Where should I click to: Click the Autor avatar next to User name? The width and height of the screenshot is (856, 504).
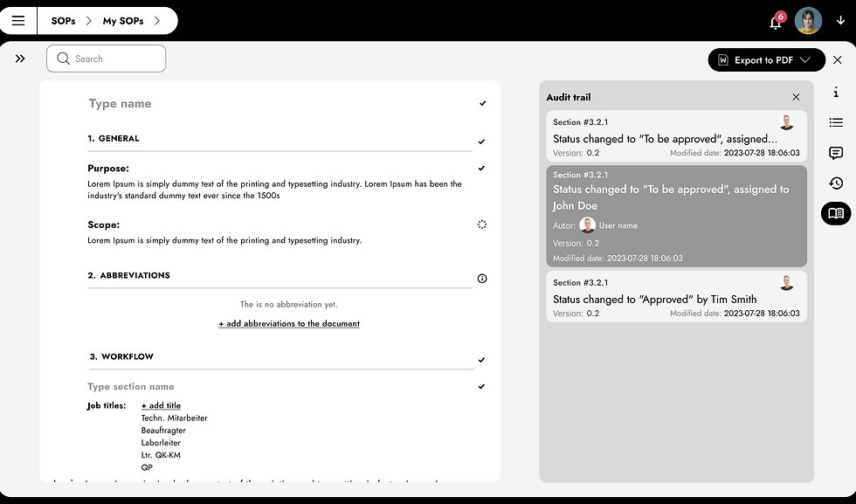(x=587, y=225)
